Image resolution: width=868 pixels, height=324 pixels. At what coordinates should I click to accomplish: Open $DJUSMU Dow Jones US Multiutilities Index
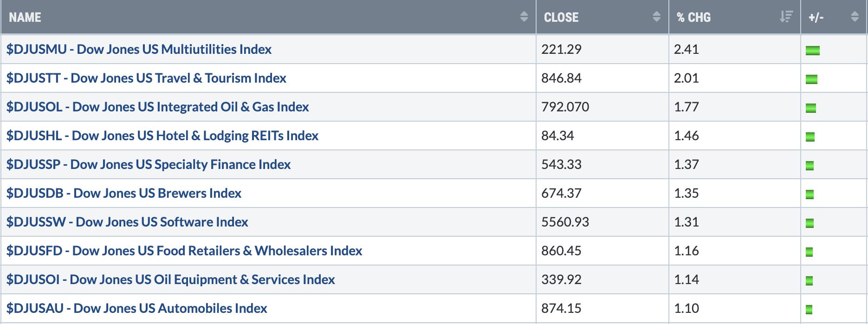pyautogui.click(x=139, y=49)
